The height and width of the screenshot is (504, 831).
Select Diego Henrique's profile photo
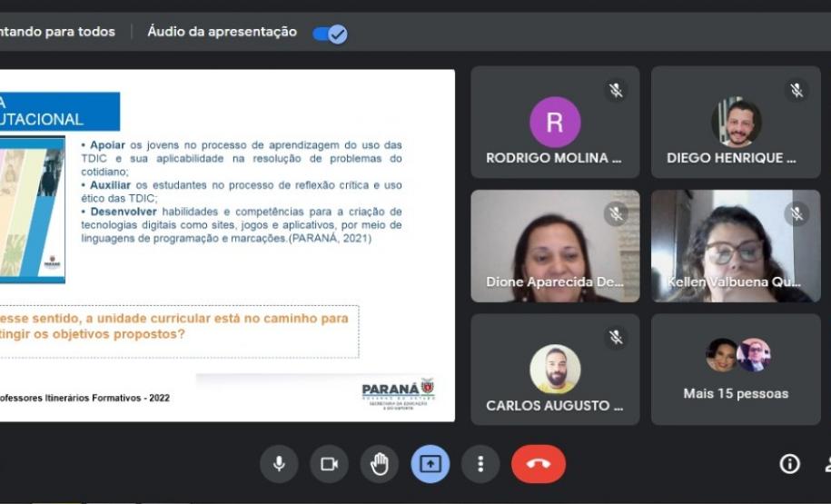(x=736, y=123)
